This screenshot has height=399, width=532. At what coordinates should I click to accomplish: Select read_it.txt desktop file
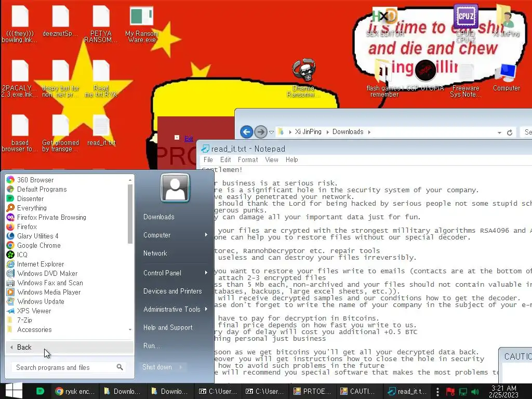(x=101, y=130)
